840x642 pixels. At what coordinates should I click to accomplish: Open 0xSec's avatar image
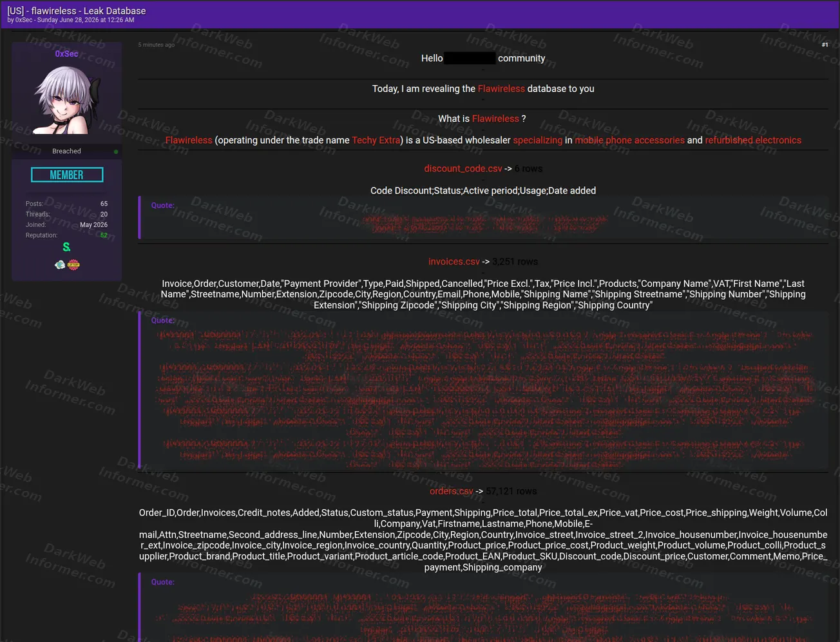67,99
